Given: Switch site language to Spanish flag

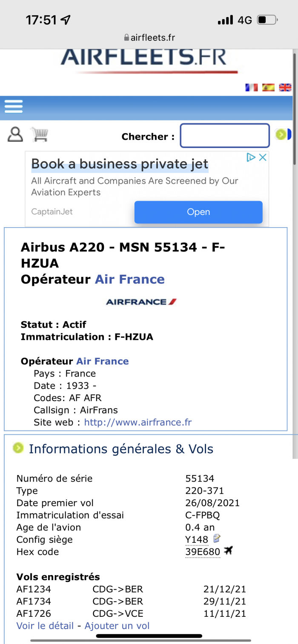Looking at the screenshot, I should pyautogui.click(x=268, y=87).
